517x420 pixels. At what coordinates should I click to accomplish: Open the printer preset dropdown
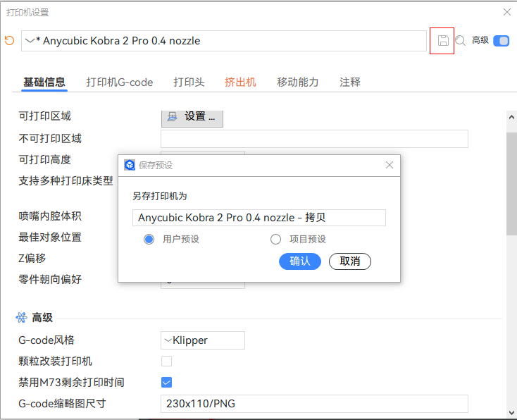point(224,41)
